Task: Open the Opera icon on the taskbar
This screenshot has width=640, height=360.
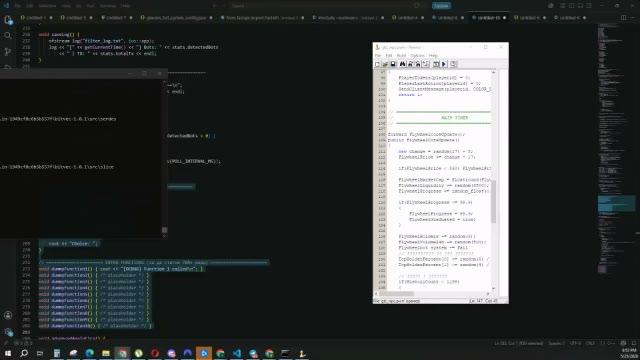Action: point(155,353)
